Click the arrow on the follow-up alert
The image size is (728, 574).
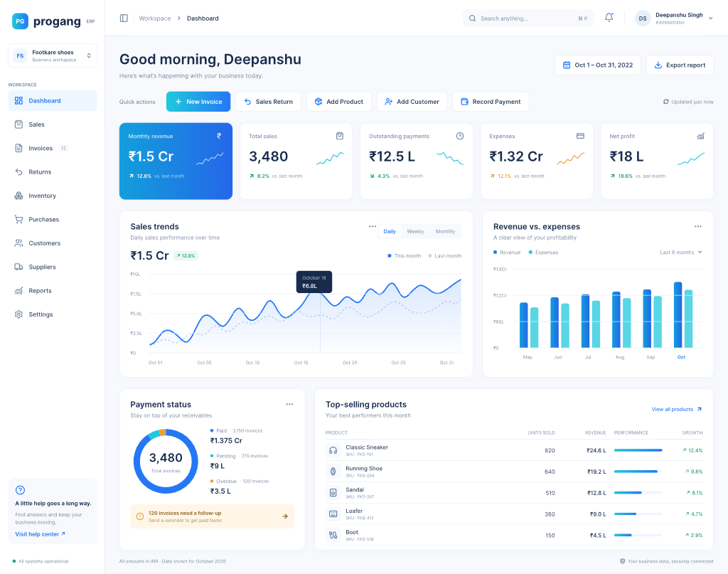tap(285, 516)
